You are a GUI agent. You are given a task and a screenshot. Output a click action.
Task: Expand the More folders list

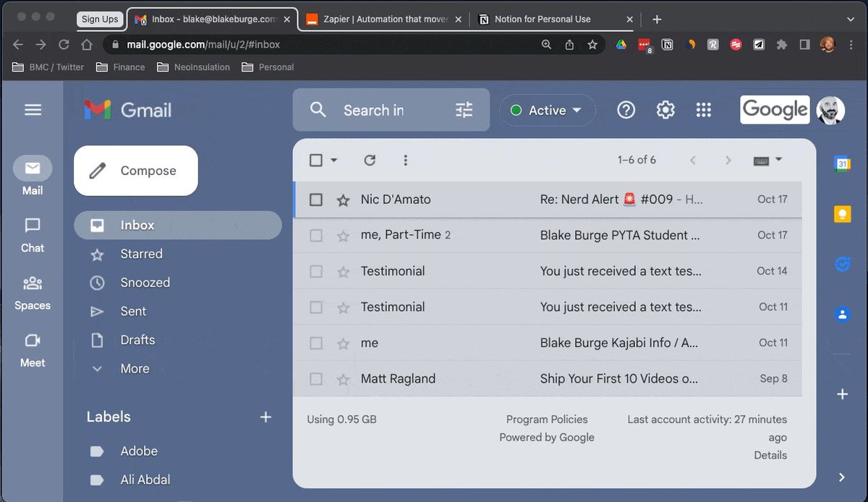click(135, 368)
